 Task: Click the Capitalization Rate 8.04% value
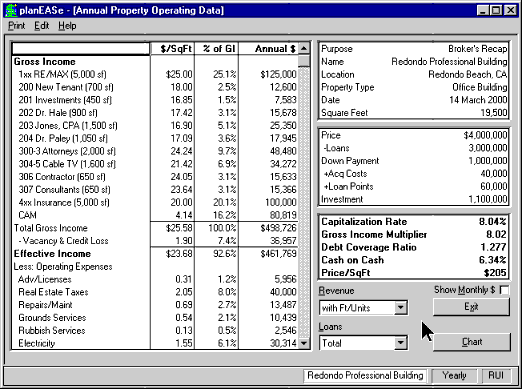(493, 222)
